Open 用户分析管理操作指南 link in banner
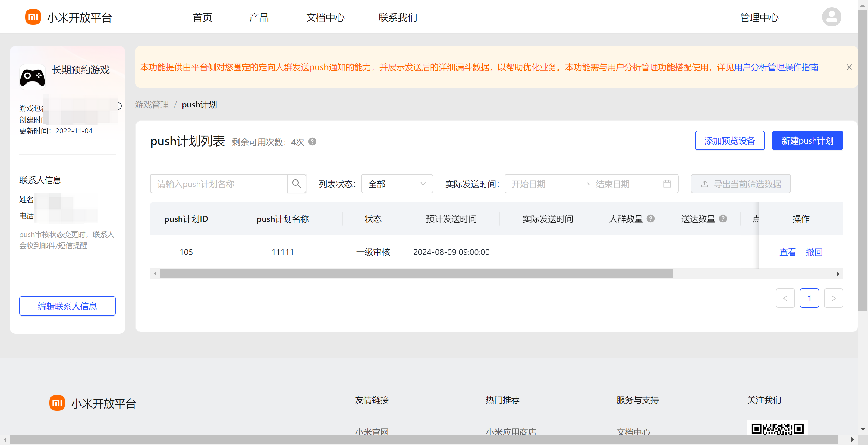The image size is (868, 445). pos(776,67)
